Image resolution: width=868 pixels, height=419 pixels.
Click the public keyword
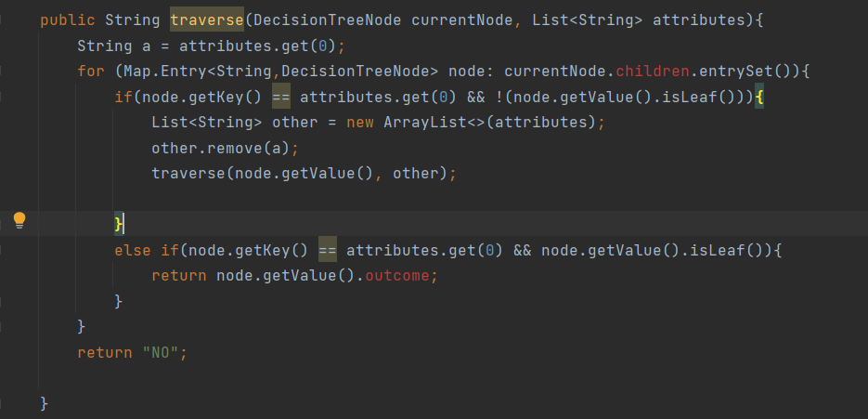click(68, 20)
